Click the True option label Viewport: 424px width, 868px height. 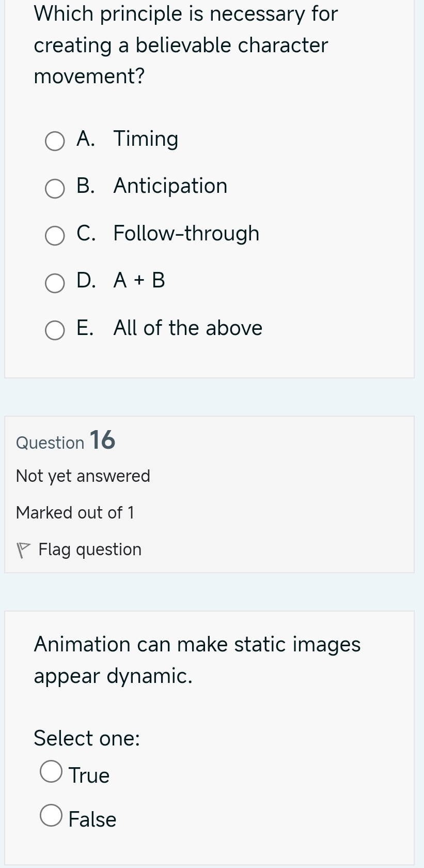click(x=89, y=775)
